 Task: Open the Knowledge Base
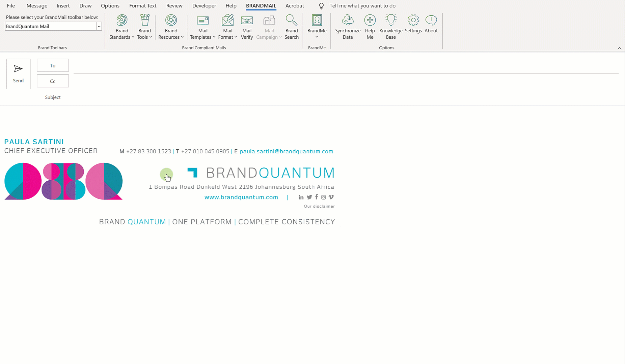391,27
